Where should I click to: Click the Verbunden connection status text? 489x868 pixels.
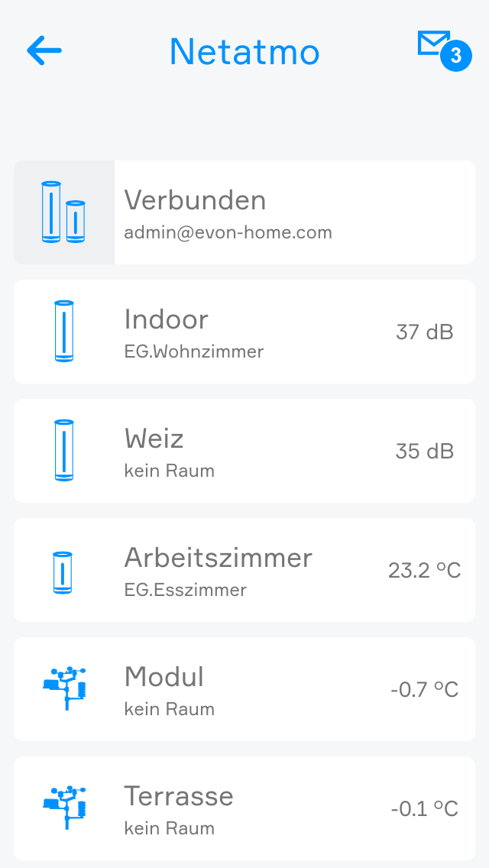tap(196, 200)
